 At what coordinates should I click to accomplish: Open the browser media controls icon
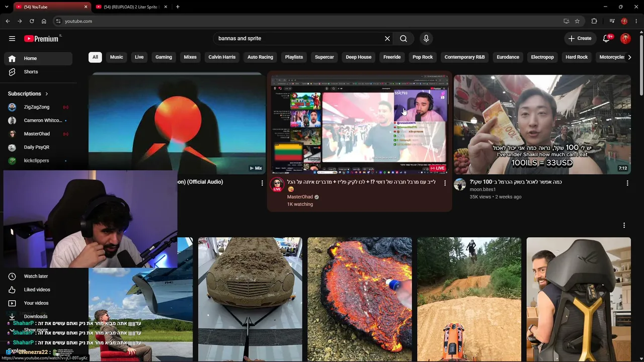tap(612, 21)
